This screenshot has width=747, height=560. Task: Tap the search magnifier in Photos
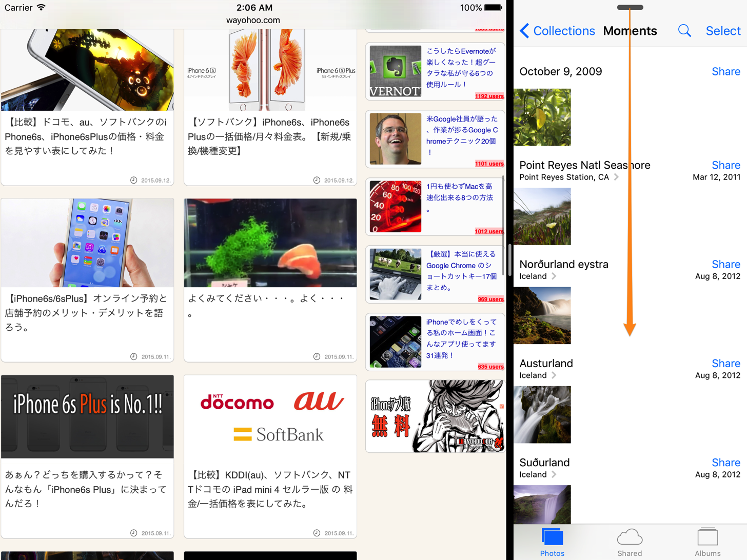(x=684, y=31)
